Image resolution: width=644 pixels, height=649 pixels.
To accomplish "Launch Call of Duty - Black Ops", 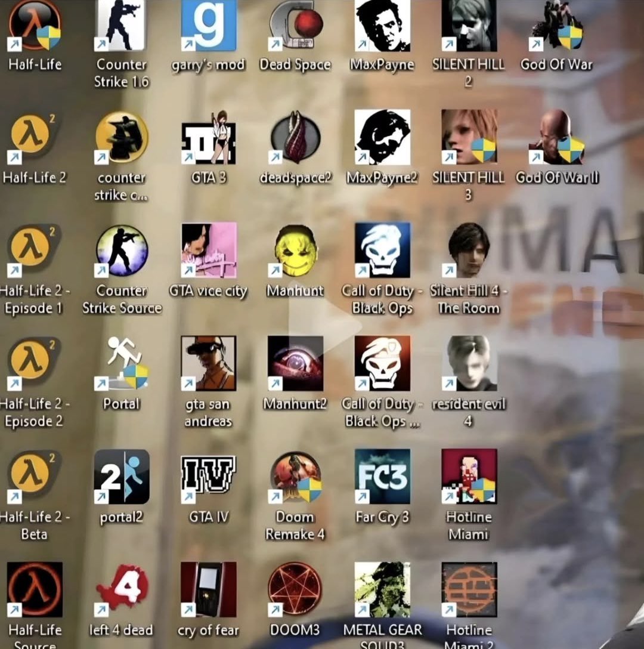I will pos(382,251).
